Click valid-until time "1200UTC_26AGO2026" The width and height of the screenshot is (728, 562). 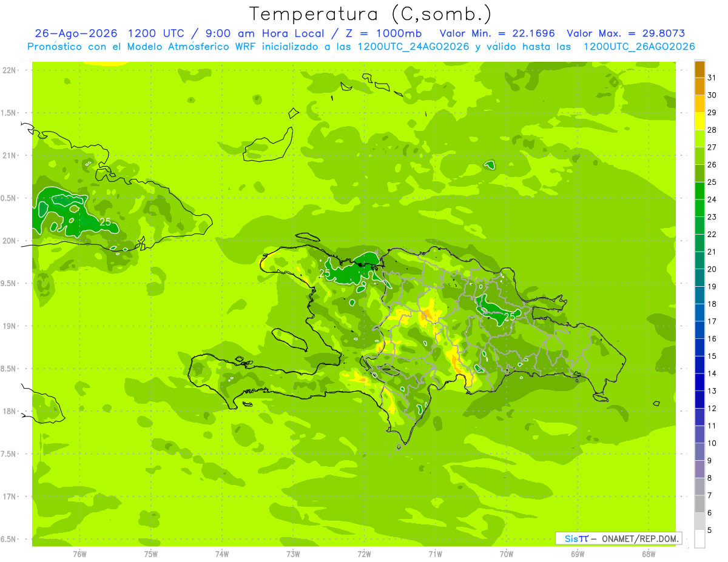[x=639, y=47]
